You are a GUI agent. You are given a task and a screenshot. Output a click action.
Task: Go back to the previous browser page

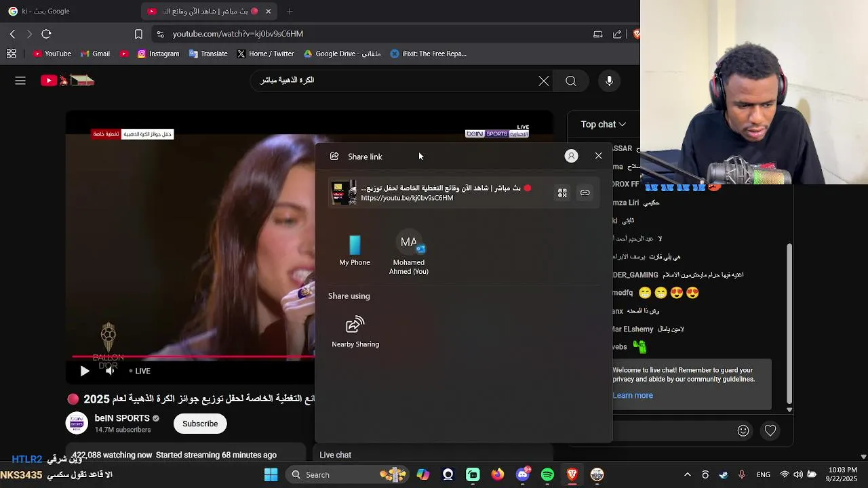pyautogui.click(x=12, y=34)
